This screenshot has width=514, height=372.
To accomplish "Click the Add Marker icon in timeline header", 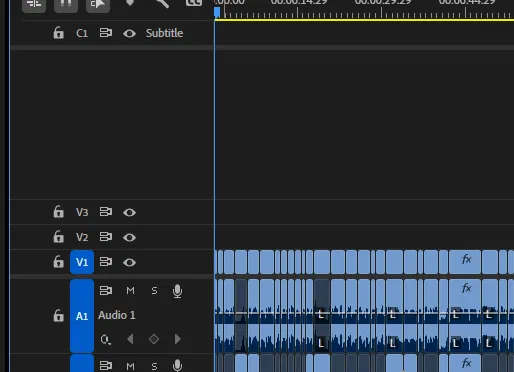I will click(130, 3).
